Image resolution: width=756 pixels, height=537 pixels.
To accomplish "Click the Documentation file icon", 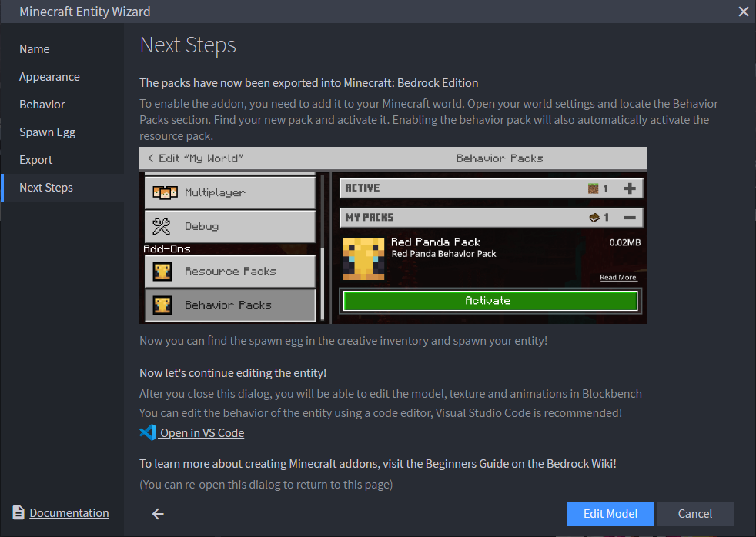I will pos(18,512).
